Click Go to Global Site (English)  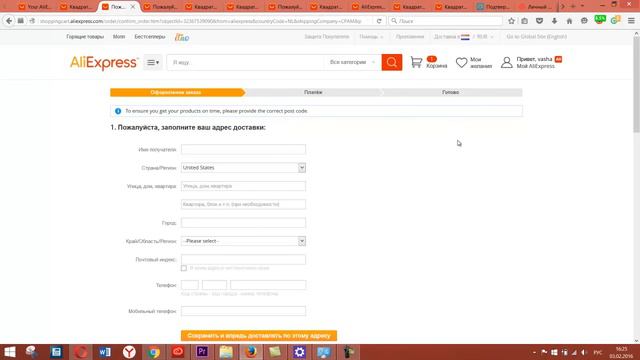536,37
